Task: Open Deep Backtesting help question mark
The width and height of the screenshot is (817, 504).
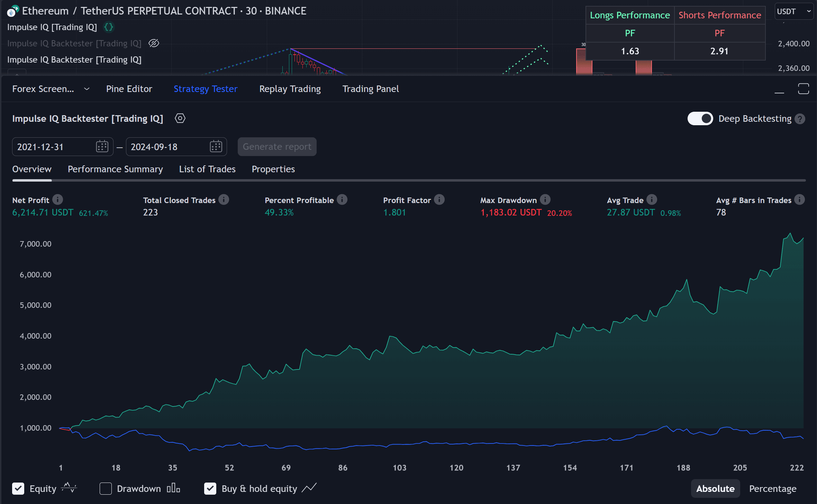Action: point(800,119)
